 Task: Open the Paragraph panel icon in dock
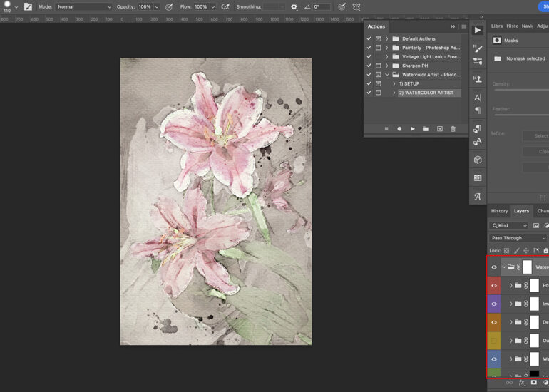(478, 110)
